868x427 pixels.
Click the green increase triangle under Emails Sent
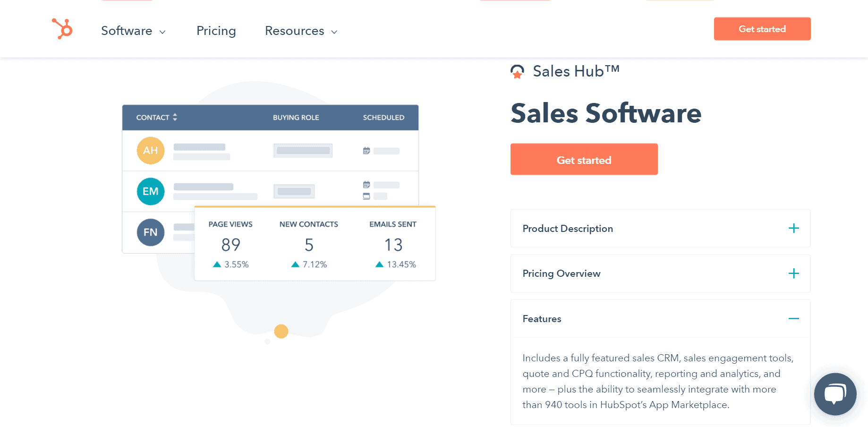(379, 264)
